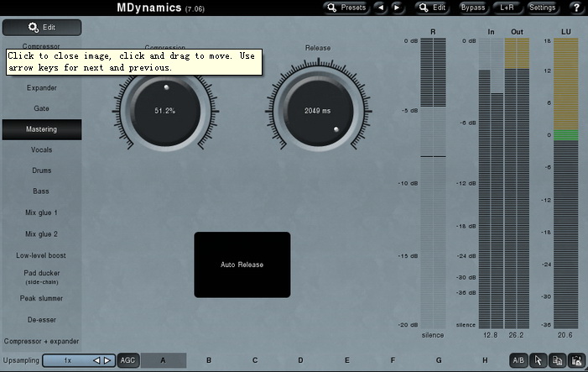Click the LU loudness meter

[566, 183]
